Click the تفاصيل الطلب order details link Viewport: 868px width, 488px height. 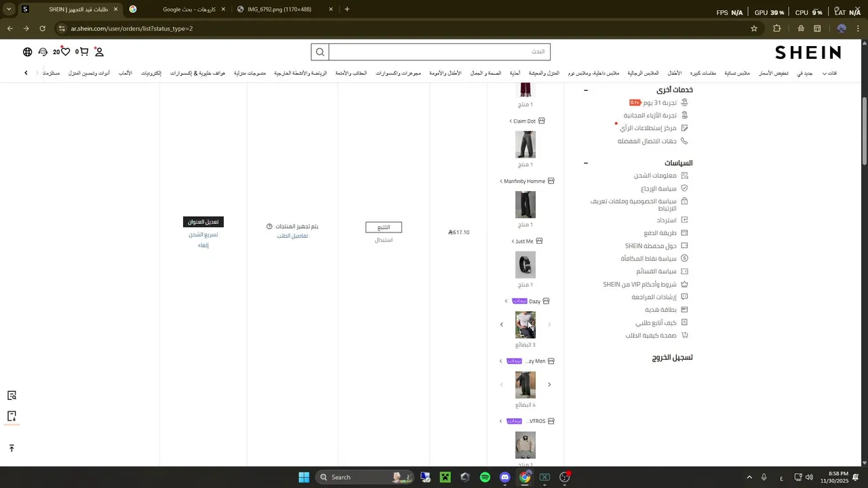point(292,237)
